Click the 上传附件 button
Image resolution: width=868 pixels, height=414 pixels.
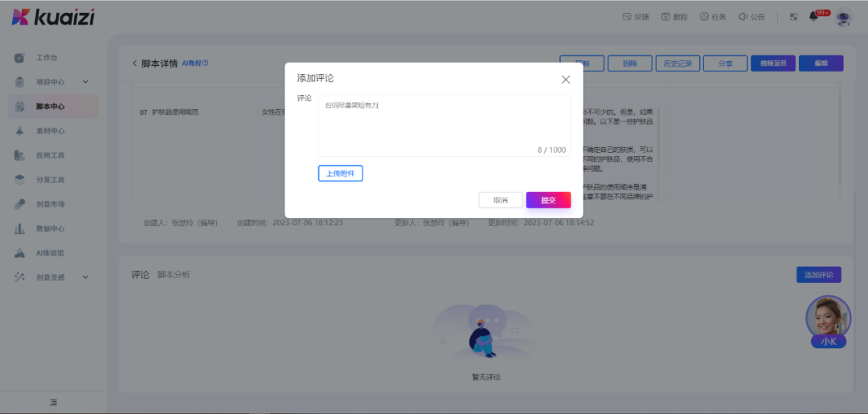pos(341,174)
